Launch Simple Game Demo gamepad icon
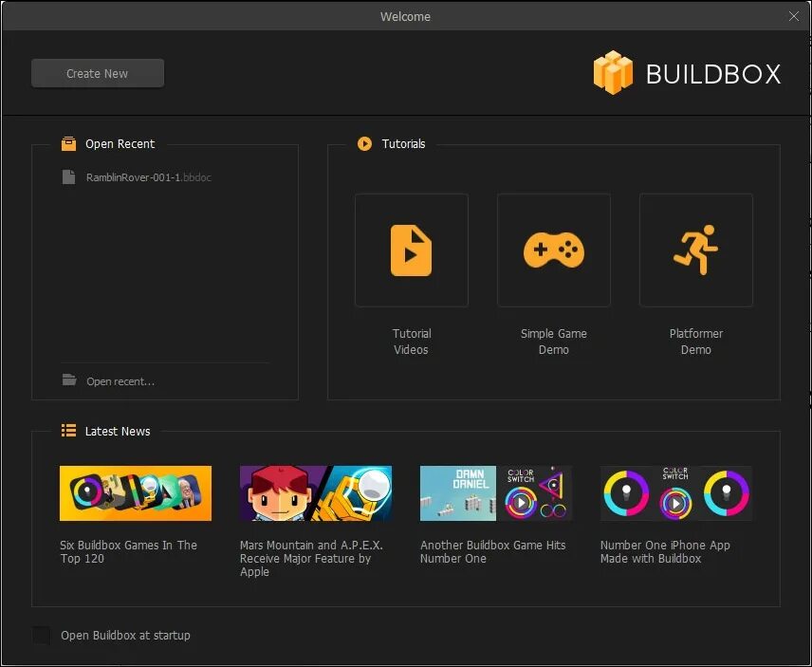Viewport: 812px width, 667px height. point(554,250)
